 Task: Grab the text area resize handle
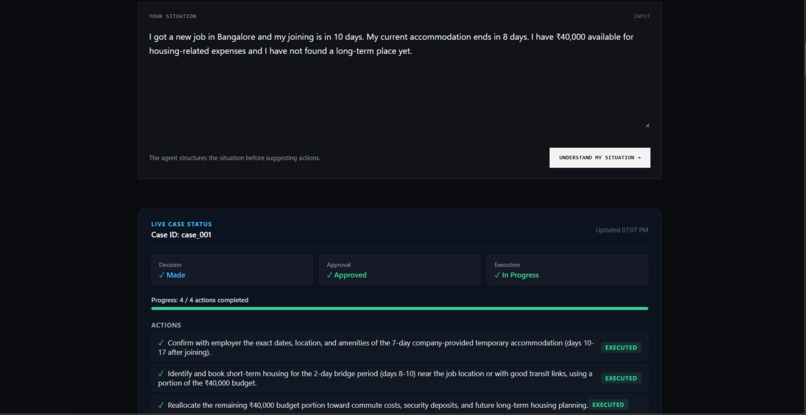(x=647, y=125)
